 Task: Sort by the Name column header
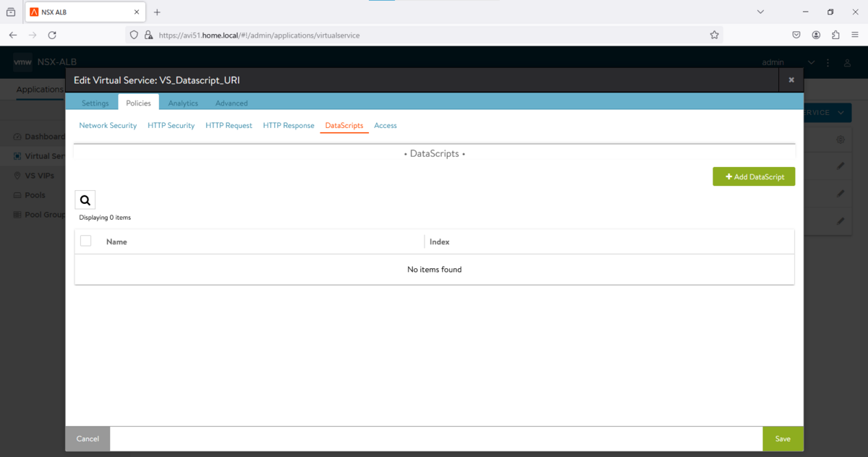point(116,242)
